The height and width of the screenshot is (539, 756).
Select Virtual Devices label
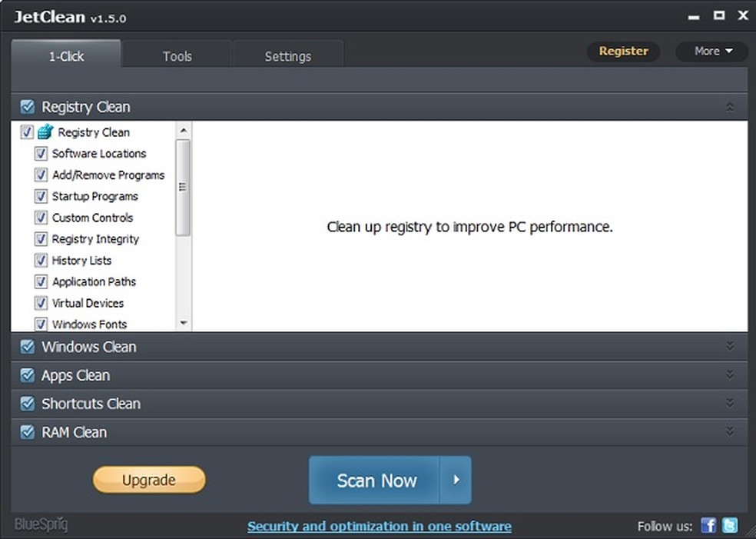(x=88, y=303)
